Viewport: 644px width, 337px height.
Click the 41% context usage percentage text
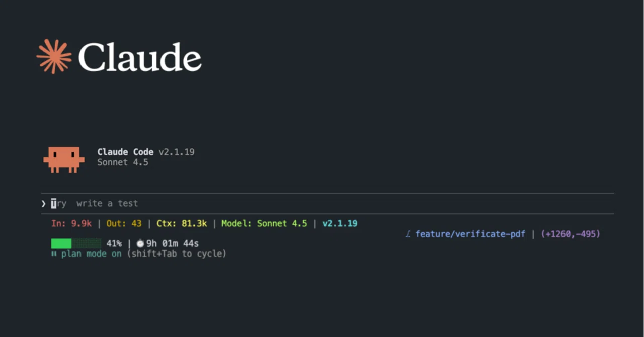114,244
